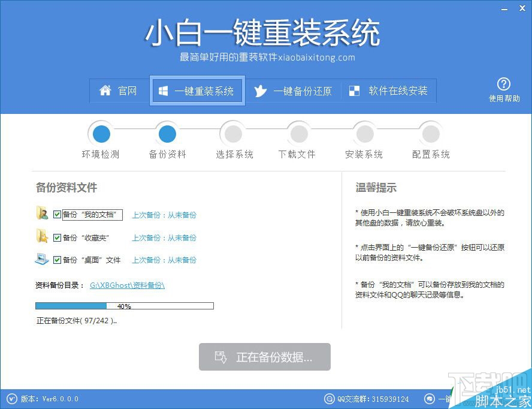Click the 下载文件 step circle
532x409 pixels.
[x=299, y=134]
